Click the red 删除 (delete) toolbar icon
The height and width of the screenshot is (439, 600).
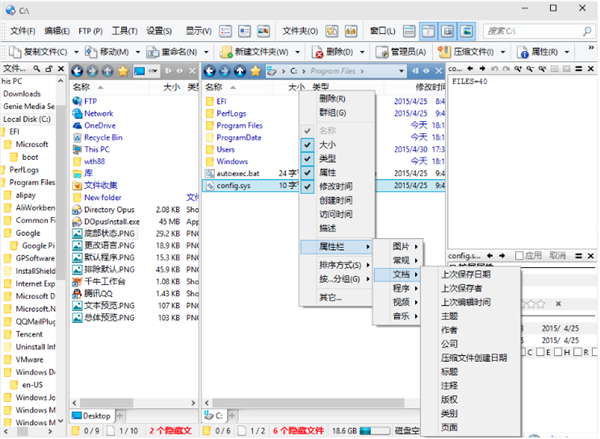(318, 51)
